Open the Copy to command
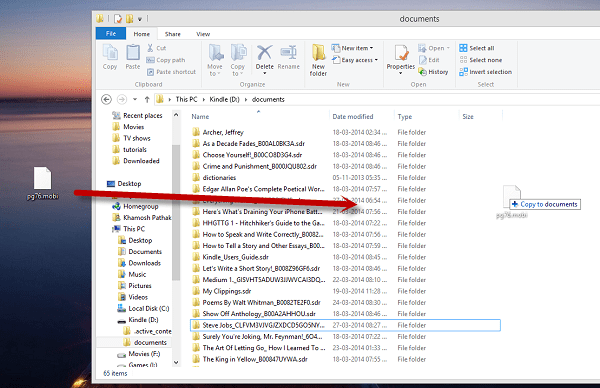600x388 pixels. [238, 60]
